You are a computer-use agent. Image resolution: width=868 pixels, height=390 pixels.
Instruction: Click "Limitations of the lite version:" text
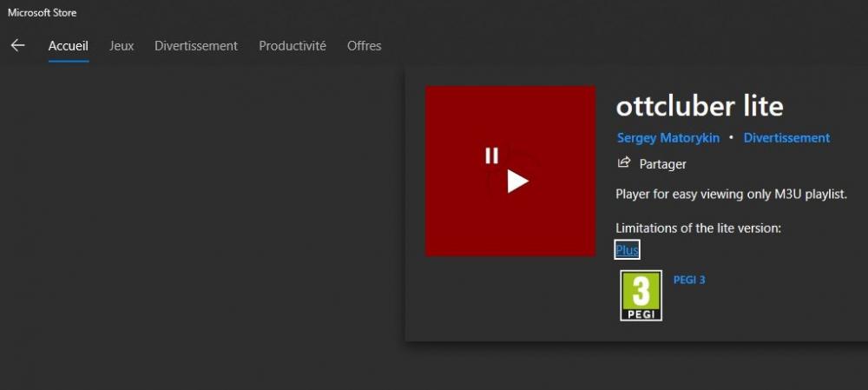click(x=698, y=228)
